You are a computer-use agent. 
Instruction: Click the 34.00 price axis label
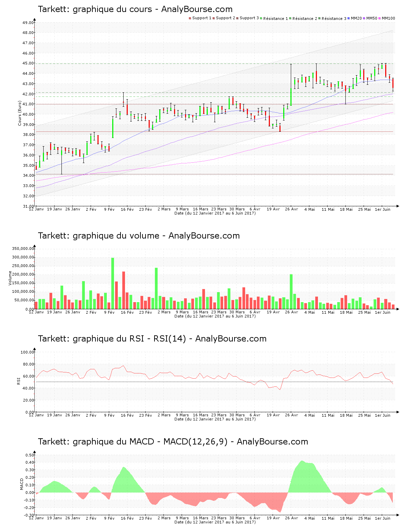[x=28, y=176]
